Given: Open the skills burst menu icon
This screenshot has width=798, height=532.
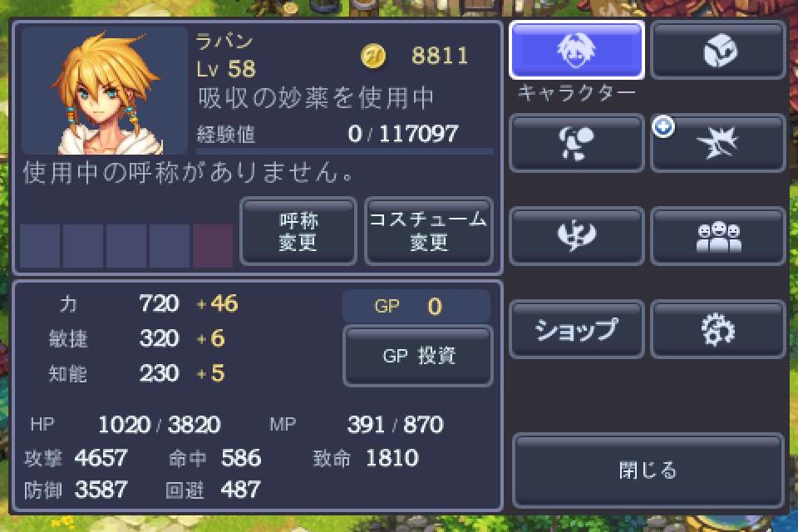Looking at the screenshot, I should 718,143.
